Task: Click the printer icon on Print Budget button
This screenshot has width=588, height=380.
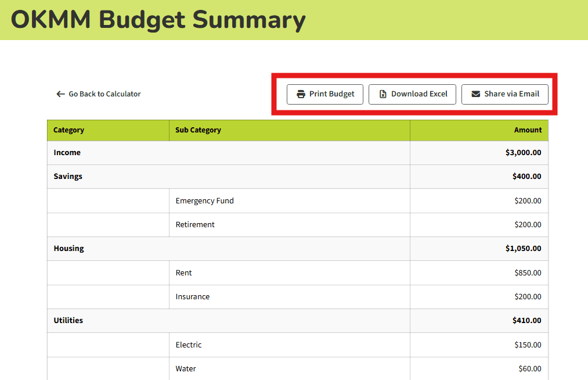Action: pos(300,94)
